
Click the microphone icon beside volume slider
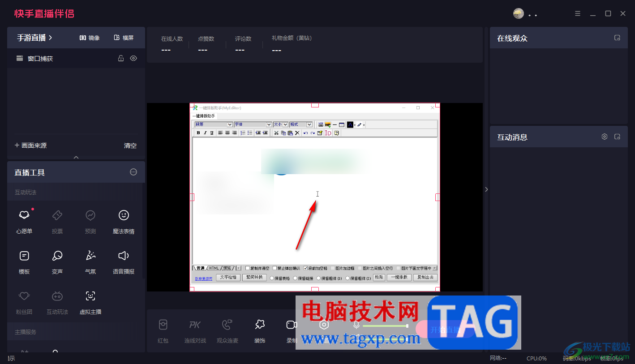pyautogui.click(x=356, y=325)
